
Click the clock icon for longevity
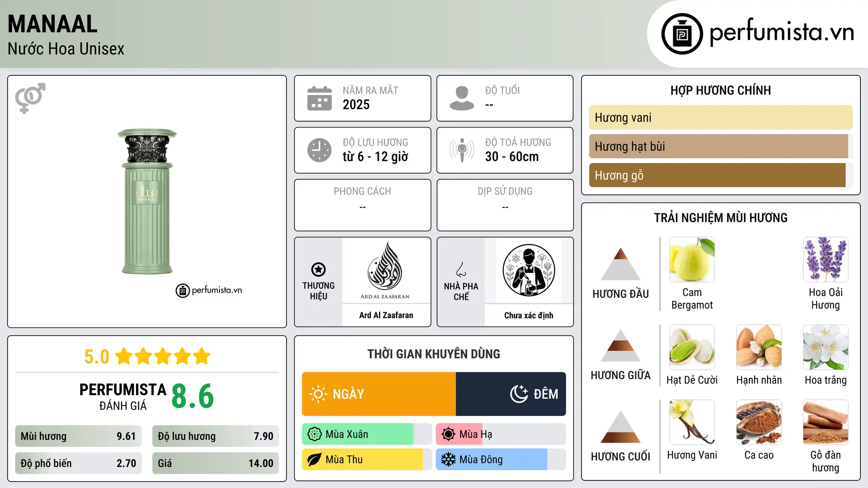tap(320, 150)
